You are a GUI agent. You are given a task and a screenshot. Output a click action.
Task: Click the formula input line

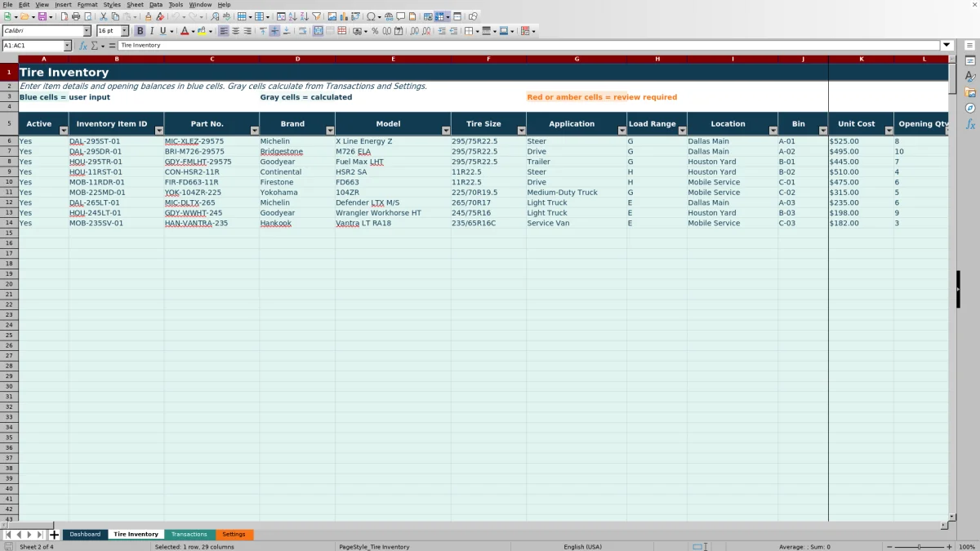tap(529, 46)
